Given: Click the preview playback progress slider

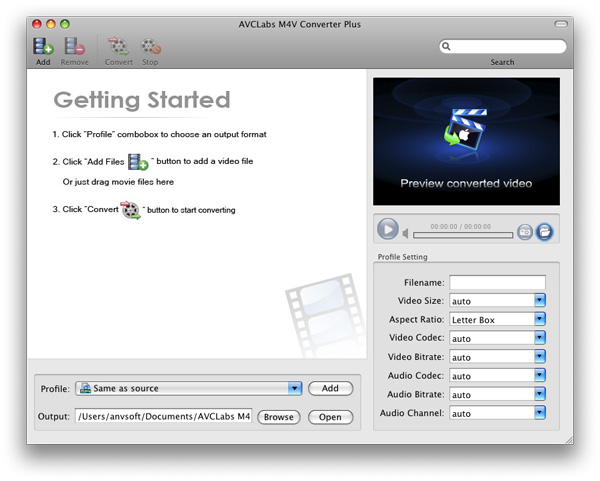Looking at the screenshot, I should coord(463,235).
